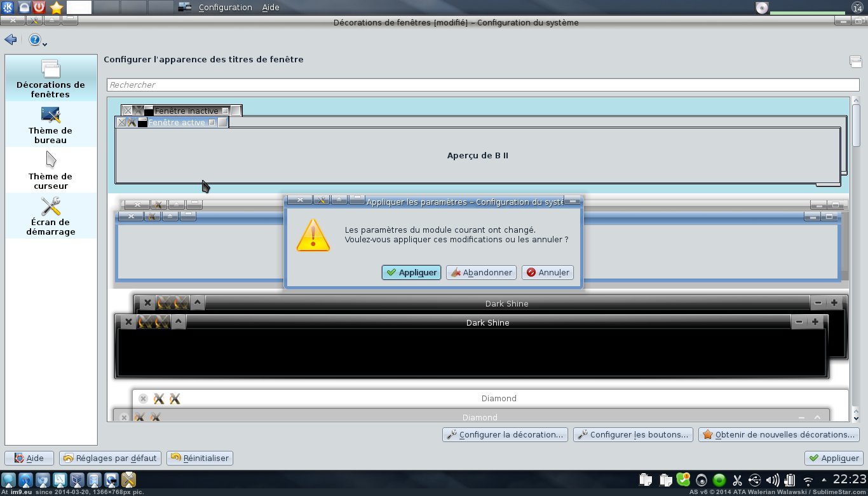
Task: Open the Configuration menu
Action: (x=225, y=8)
